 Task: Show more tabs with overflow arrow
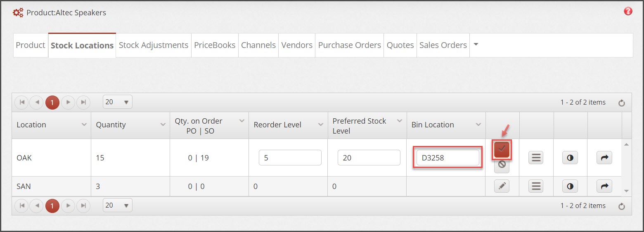pyautogui.click(x=476, y=44)
